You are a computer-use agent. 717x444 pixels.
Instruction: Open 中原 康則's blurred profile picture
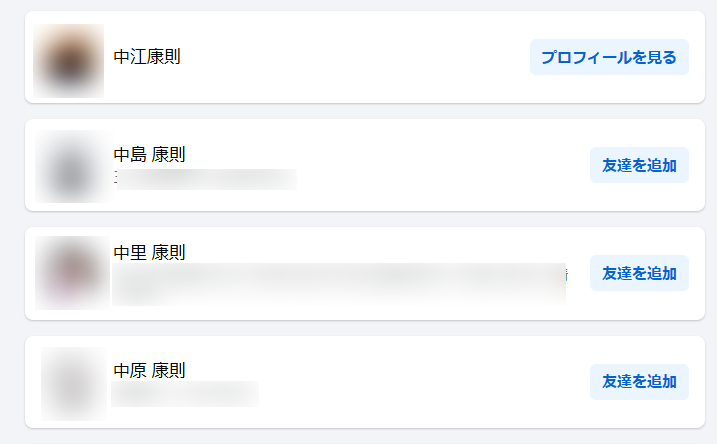point(74,384)
